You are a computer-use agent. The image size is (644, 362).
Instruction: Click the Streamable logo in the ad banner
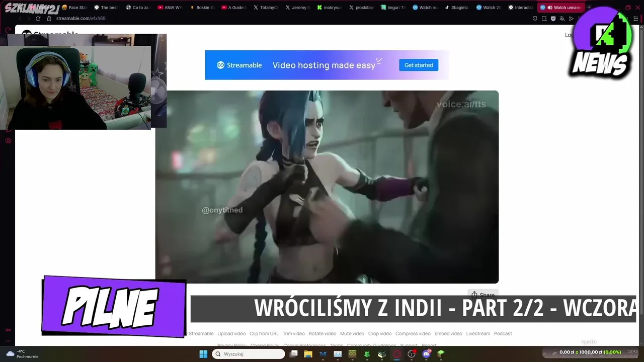pos(239,65)
